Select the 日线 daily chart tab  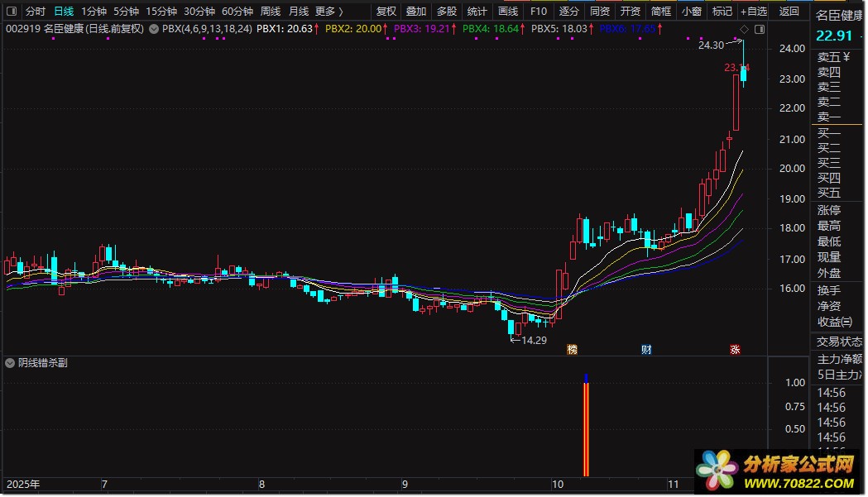pos(64,11)
